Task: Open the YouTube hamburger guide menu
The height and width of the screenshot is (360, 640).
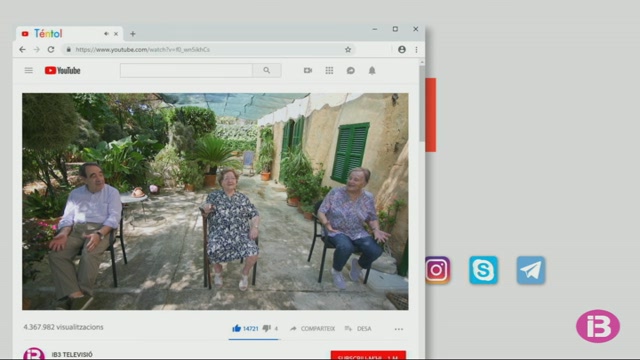Action: click(x=29, y=70)
